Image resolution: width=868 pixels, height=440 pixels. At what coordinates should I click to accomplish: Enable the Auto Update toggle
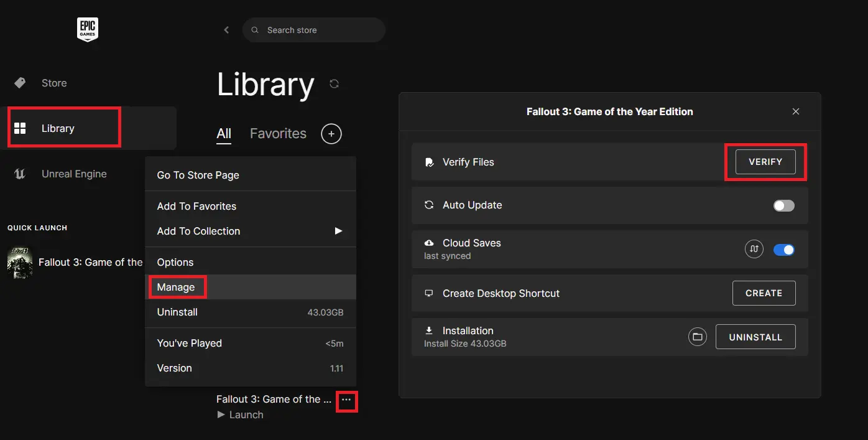coord(783,205)
